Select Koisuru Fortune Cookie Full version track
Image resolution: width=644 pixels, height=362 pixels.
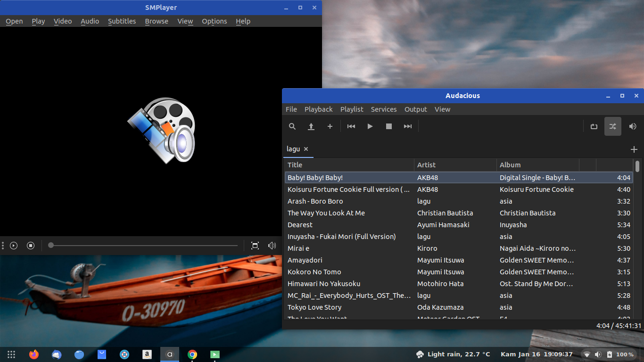pyautogui.click(x=459, y=189)
